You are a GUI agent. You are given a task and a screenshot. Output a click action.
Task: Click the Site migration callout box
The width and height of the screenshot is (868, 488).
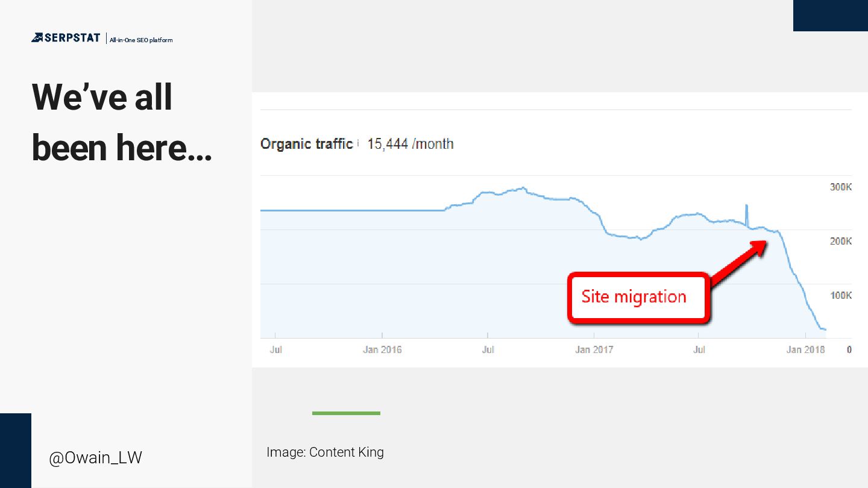pos(637,297)
